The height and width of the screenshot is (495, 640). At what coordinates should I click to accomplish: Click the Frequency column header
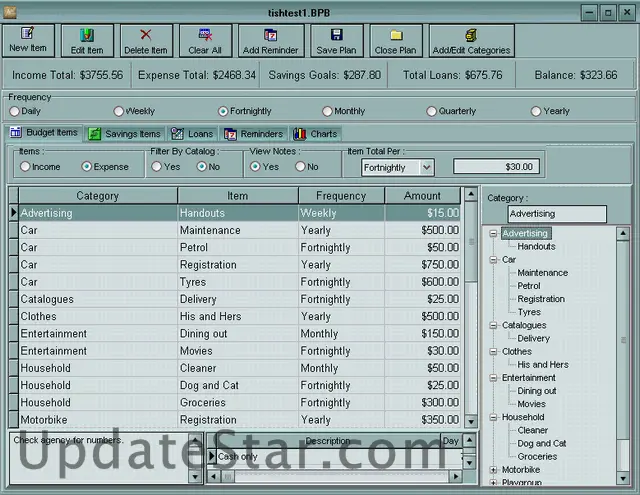(341, 196)
